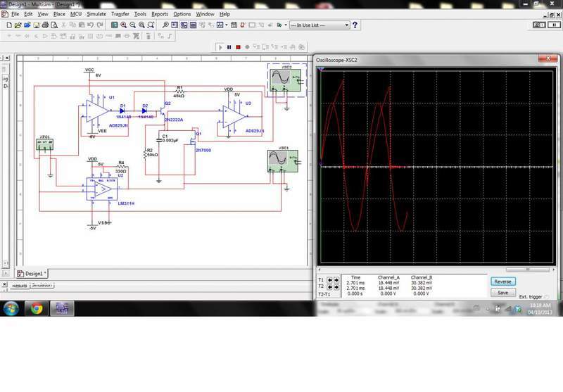
Task: Open the Help question mark icon
Action: (x=355, y=25)
